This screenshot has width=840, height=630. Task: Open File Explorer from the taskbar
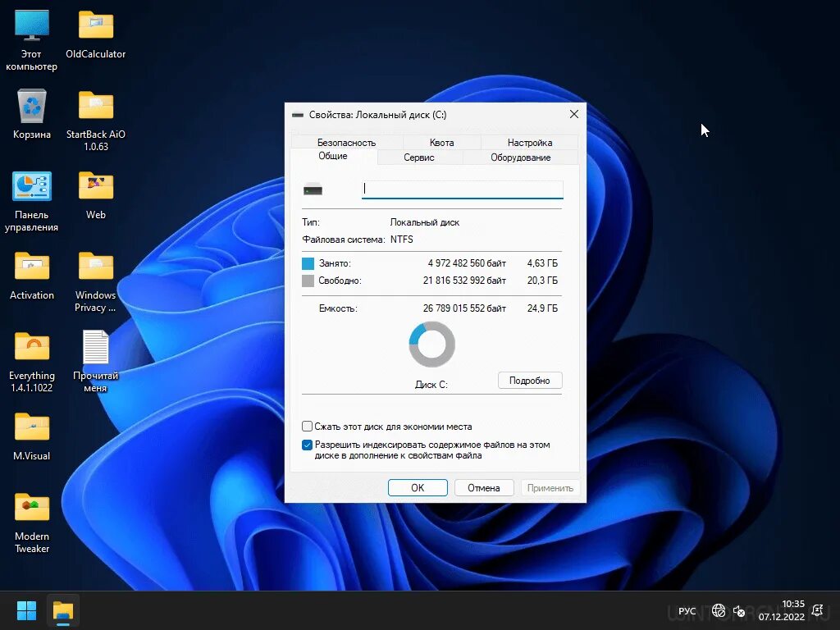click(x=62, y=610)
